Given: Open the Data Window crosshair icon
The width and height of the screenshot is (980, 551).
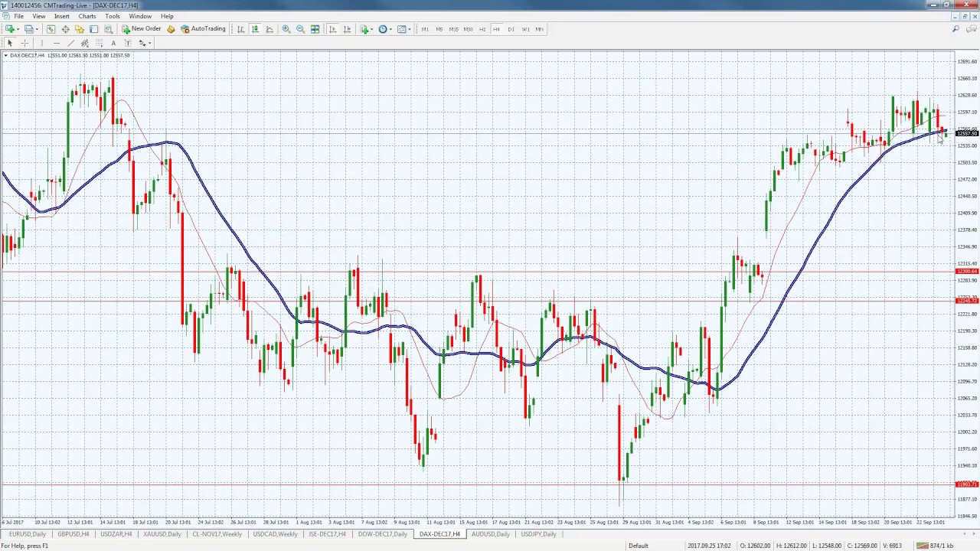Looking at the screenshot, I should tap(65, 29).
